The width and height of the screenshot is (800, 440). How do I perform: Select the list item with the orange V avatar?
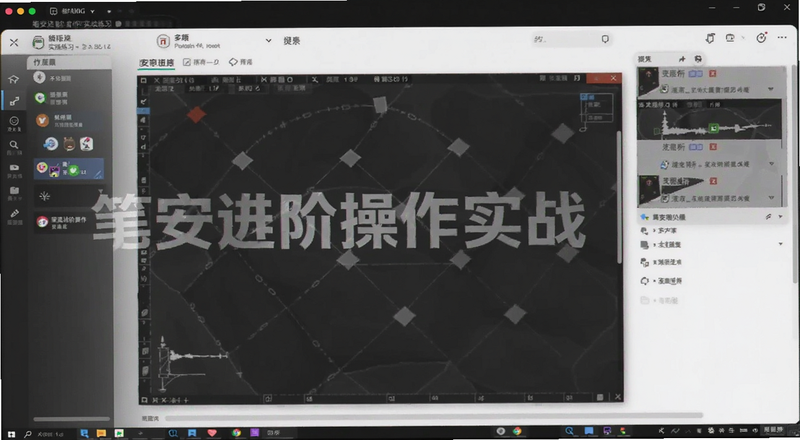click(x=69, y=121)
